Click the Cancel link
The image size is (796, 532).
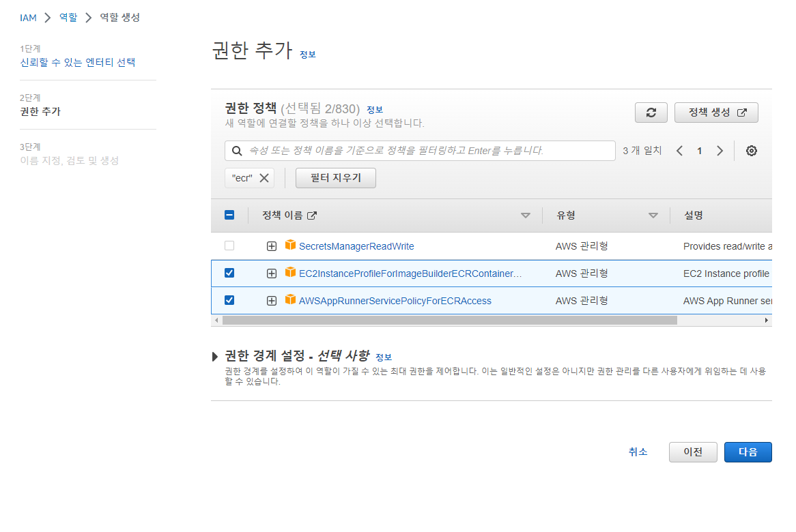point(638,452)
